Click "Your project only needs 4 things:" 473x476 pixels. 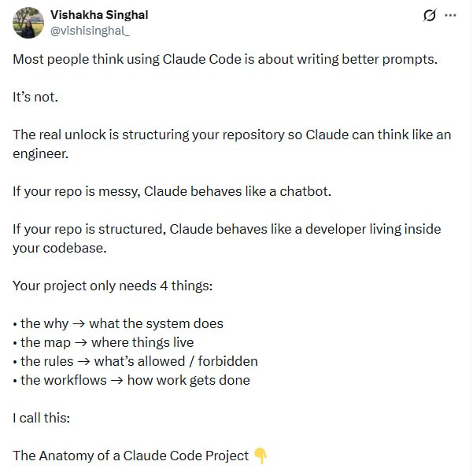[113, 286]
